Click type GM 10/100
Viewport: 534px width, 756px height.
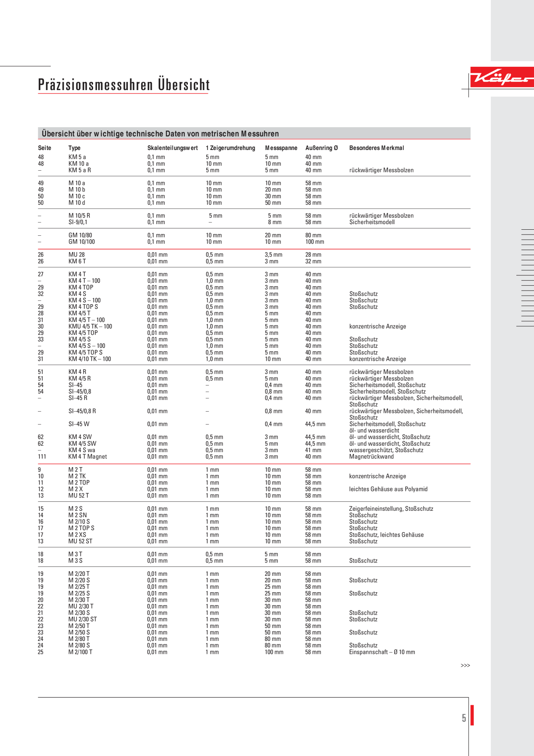pyautogui.click(x=82, y=242)
